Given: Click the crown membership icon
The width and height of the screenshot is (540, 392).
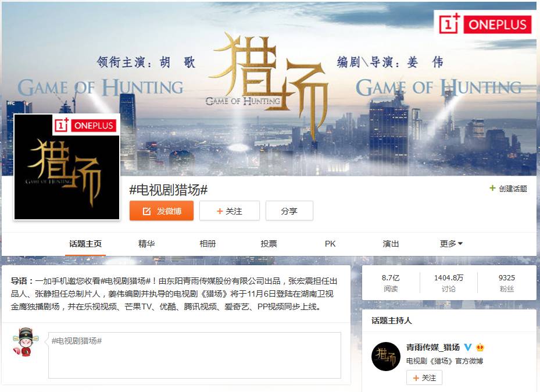Looking at the screenshot, I should (480, 347).
